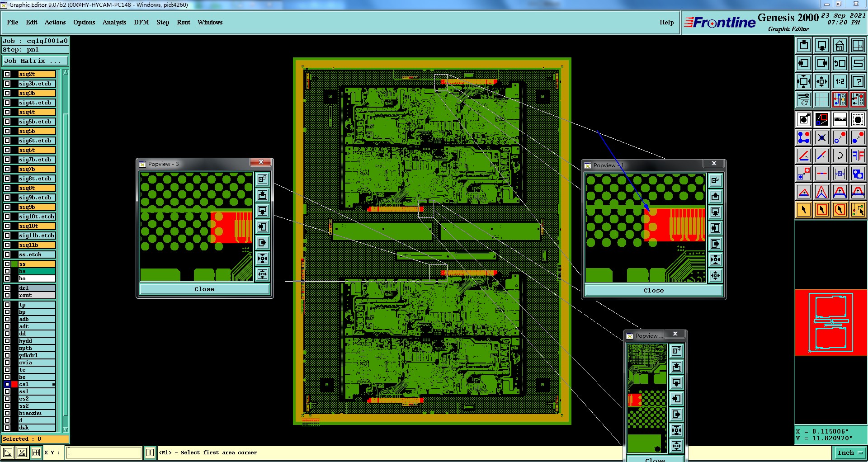Click the red and blue connect-points icon
Screen dimensions: 868x462
[804, 137]
